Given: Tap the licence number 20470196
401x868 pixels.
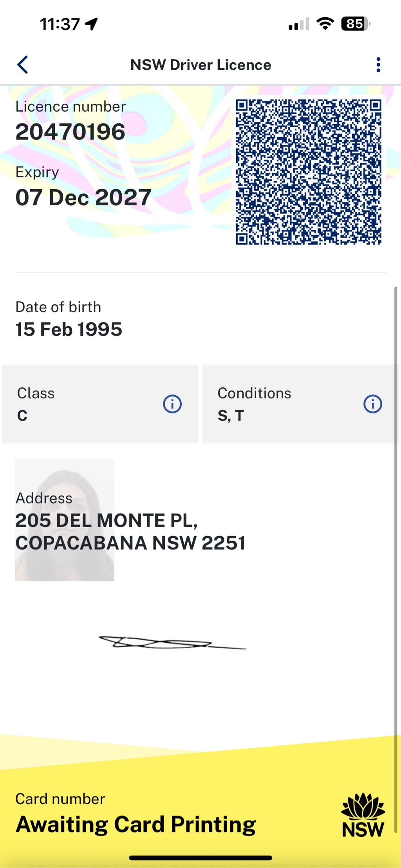Looking at the screenshot, I should click(70, 132).
